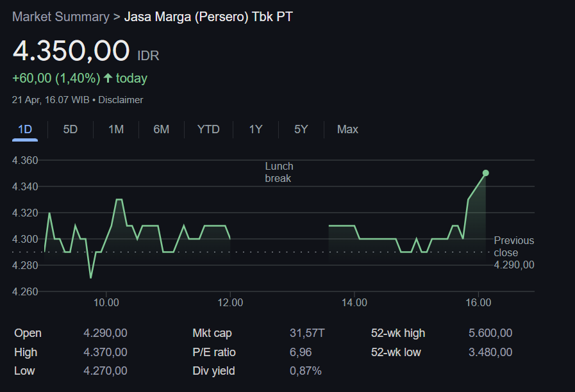Select the 1D time range tab
Image resolution: width=575 pixels, height=392 pixels.
click(x=25, y=129)
